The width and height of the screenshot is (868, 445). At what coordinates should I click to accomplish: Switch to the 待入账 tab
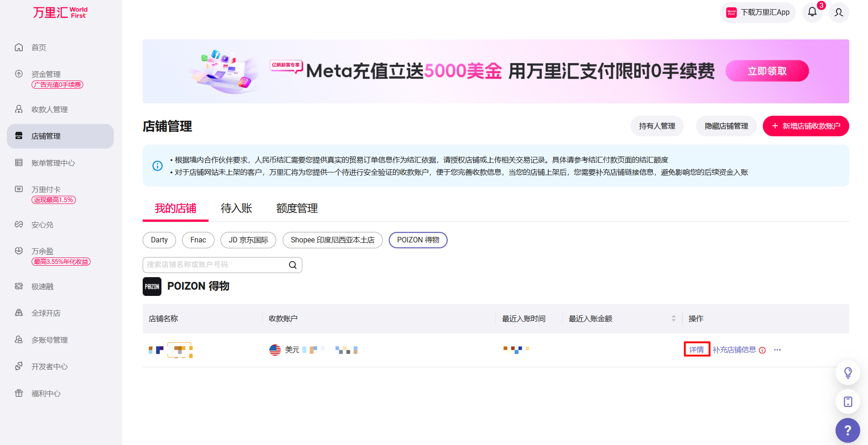(x=236, y=209)
